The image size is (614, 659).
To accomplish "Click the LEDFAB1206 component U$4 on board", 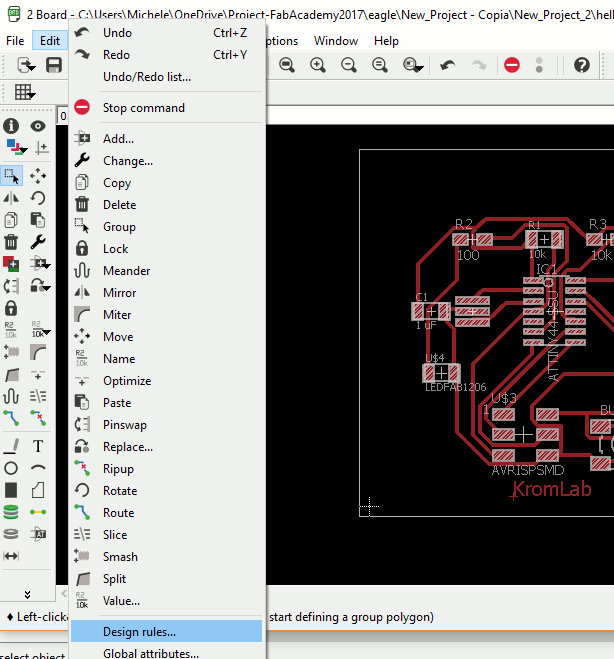I will click(441, 373).
